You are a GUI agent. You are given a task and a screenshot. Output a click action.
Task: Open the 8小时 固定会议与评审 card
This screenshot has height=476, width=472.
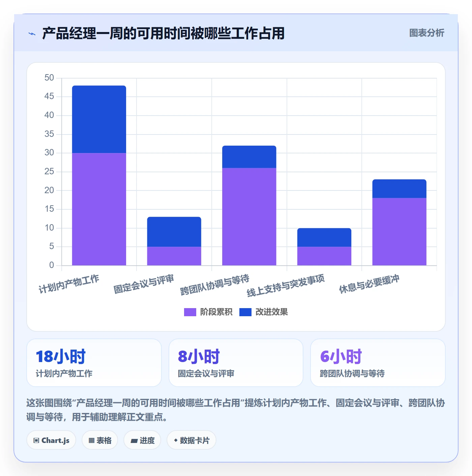[x=236, y=363]
